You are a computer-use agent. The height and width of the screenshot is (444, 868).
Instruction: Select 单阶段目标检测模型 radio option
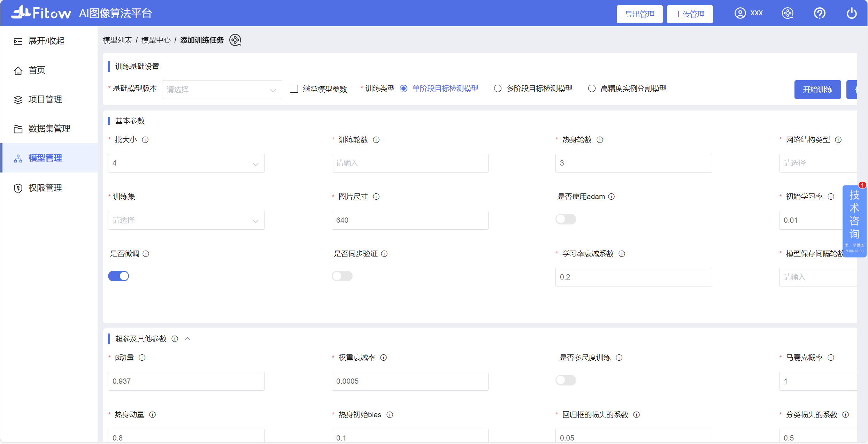404,89
